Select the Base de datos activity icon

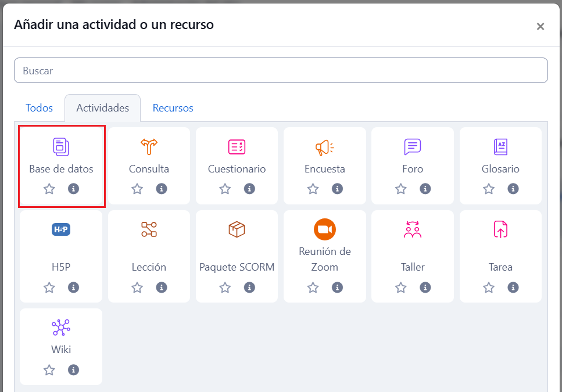pyautogui.click(x=61, y=147)
